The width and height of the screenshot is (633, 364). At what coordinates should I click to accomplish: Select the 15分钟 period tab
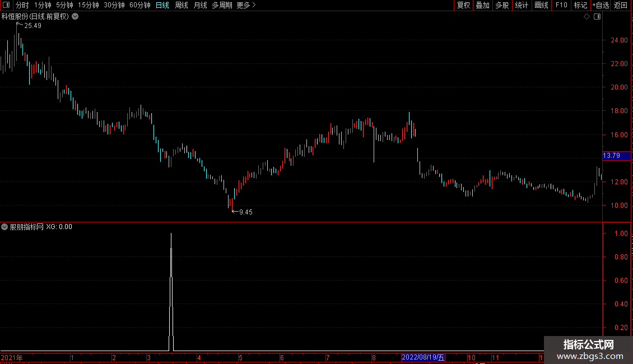[88, 5]
